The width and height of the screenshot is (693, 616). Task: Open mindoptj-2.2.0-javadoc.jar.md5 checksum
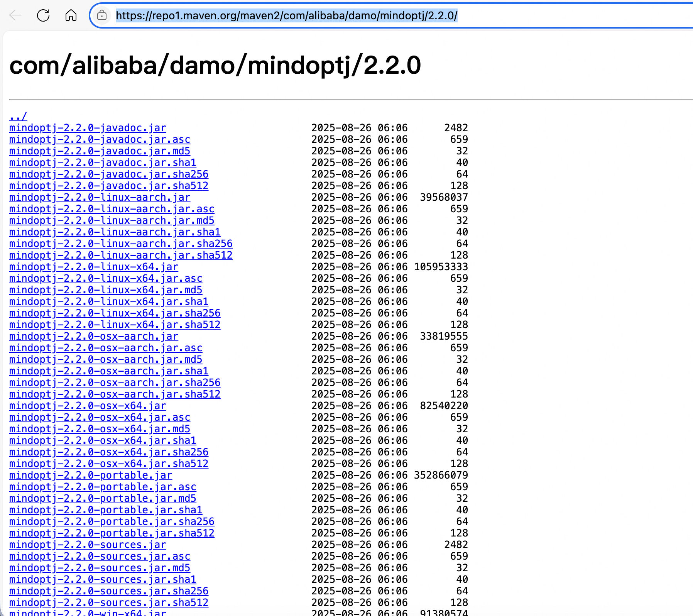click(x=100, y=151)
